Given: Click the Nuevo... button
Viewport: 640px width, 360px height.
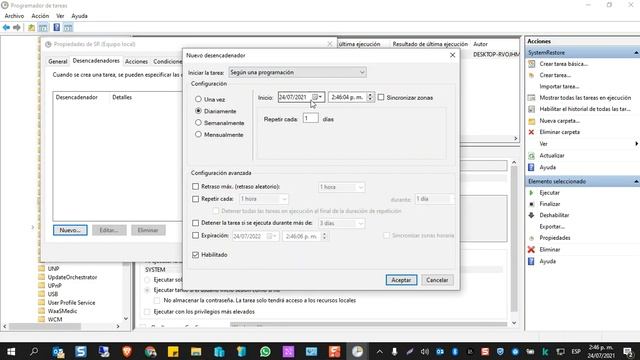Looking at the screenshot, I should [70, 230].
